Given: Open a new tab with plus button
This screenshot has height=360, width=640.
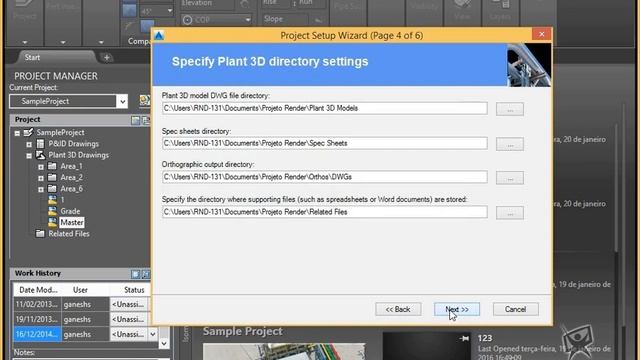Looking at the screenshot, I should point(107,58).
